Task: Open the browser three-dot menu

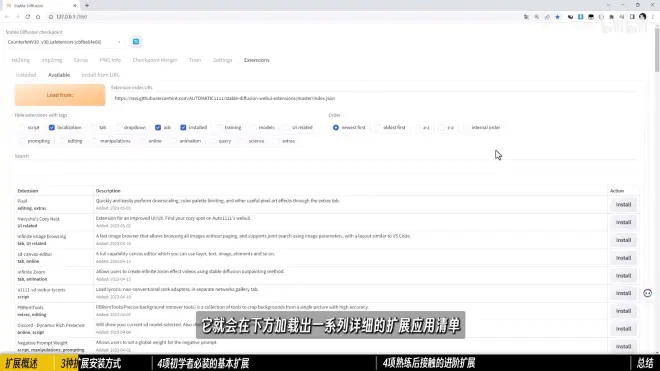Action: click(653, 17)
